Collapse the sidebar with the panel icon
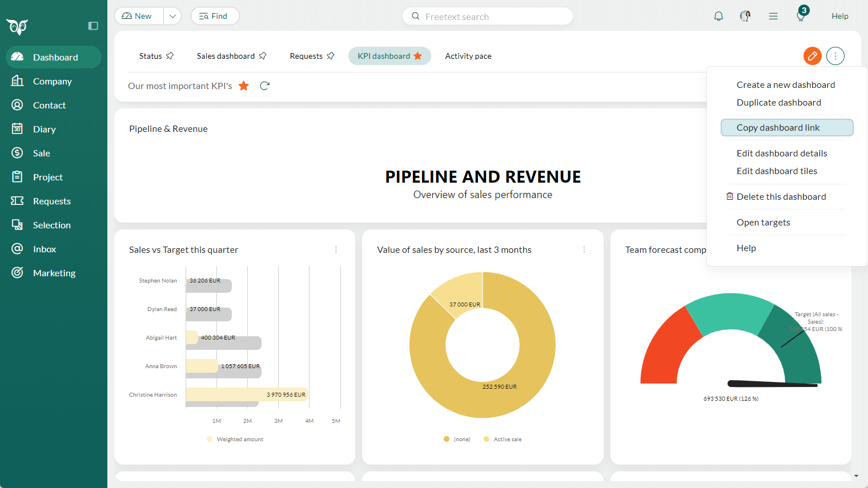This screenshot has height=488, width=868. coord(93,26)
